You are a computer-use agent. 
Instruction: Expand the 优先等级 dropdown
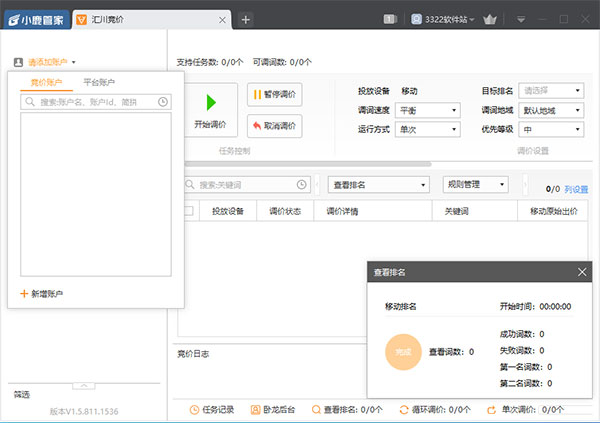point(550,129)
